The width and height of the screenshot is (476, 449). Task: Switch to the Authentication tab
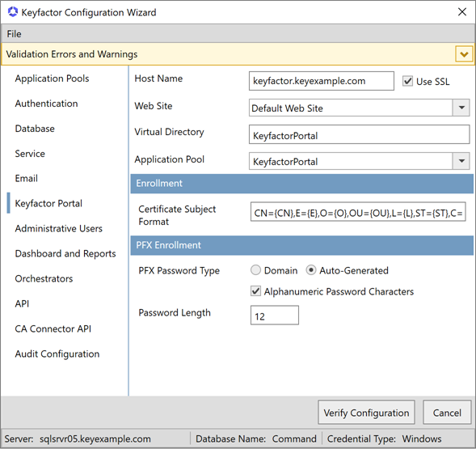46,104
